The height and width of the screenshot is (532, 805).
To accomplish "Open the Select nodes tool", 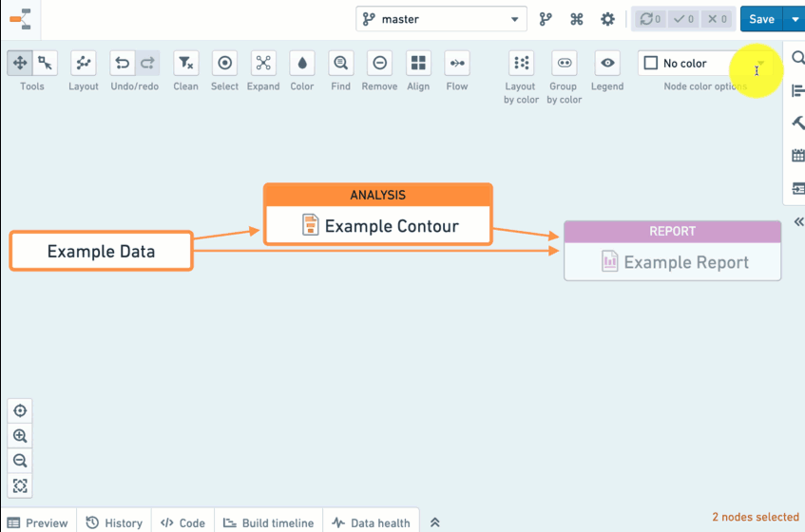I will coord(225,63).
